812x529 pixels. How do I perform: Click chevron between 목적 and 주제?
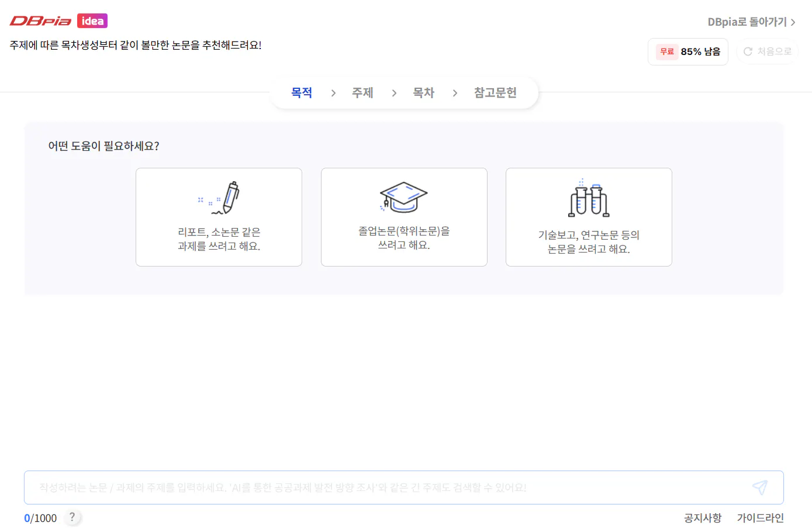tap(333, 93)
